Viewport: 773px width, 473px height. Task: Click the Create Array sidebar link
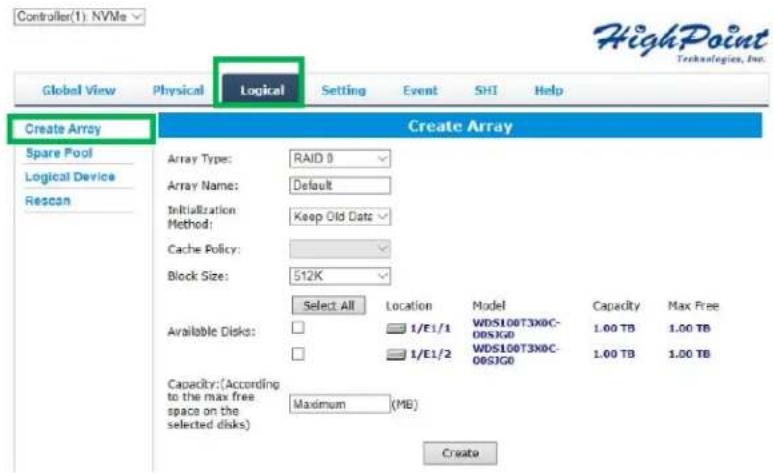coord(63,129)
